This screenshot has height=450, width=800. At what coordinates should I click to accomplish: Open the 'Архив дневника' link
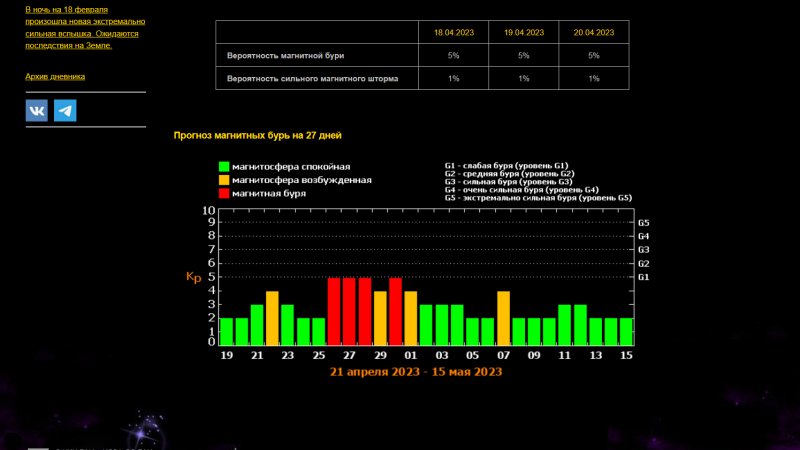click(x=55, y=77)
